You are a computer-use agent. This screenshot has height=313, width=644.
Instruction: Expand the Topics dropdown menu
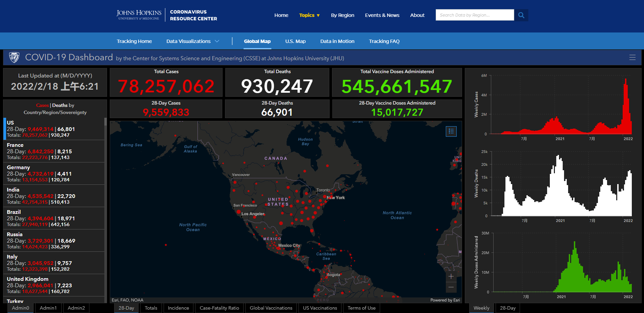pyautogui.click(x=309, y=15)
